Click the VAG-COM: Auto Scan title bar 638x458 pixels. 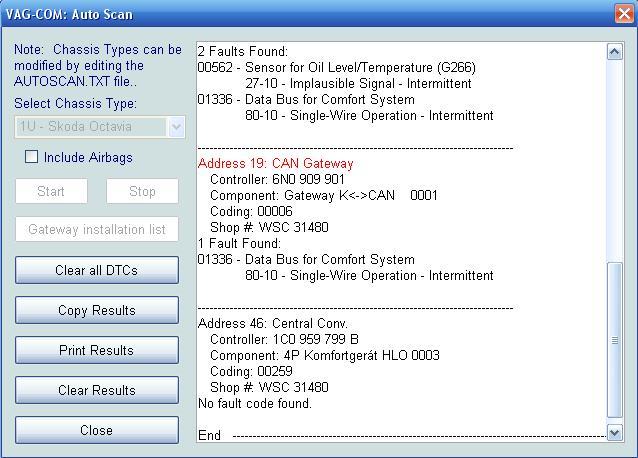(300, 14)
